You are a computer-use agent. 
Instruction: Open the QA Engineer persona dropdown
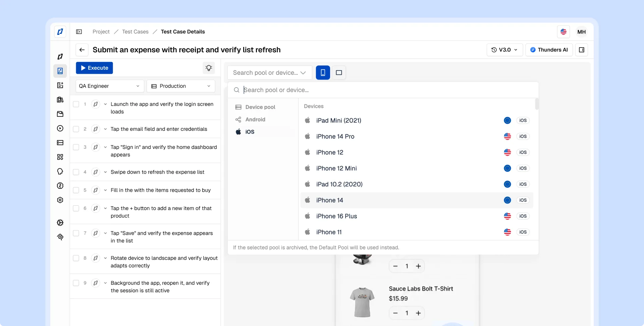[110, 86]
